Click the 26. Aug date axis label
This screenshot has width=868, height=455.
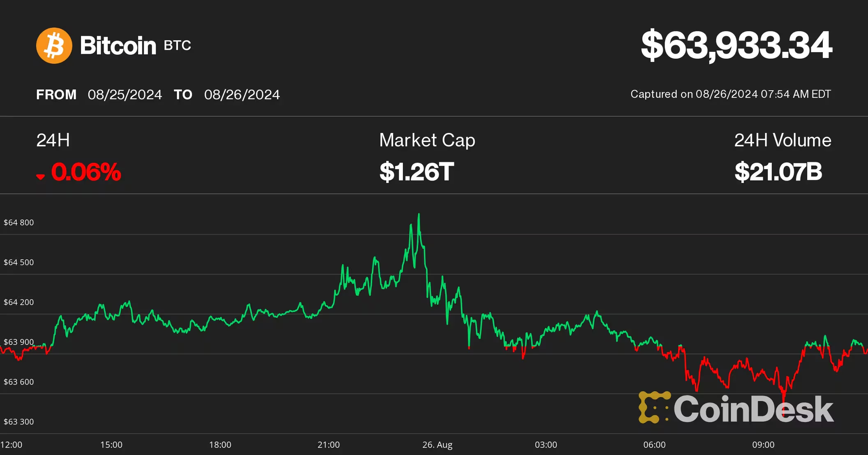[x=437, y=445]
